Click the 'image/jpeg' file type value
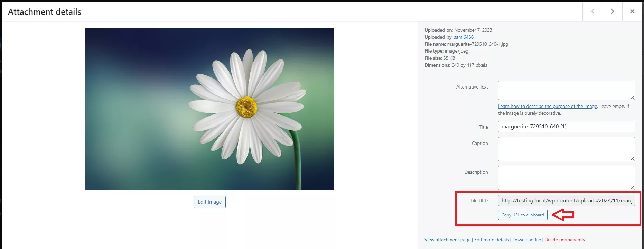 coord(456,51)
